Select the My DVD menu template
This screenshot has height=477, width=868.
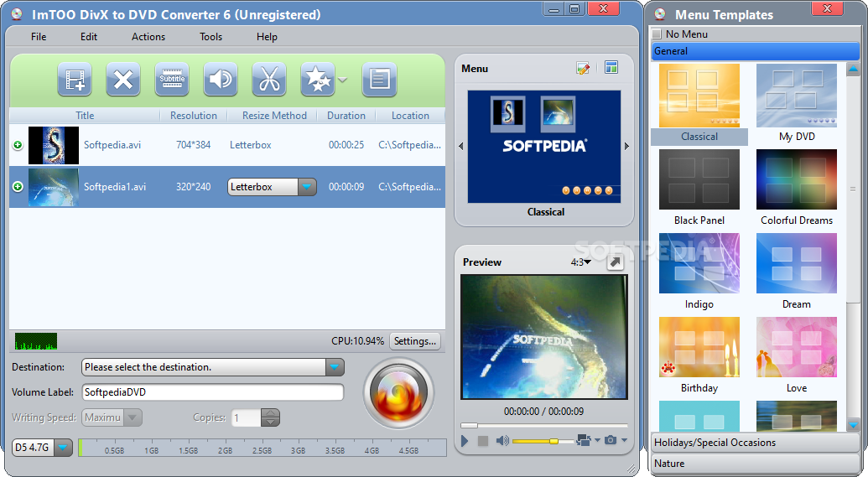point(797,105)
